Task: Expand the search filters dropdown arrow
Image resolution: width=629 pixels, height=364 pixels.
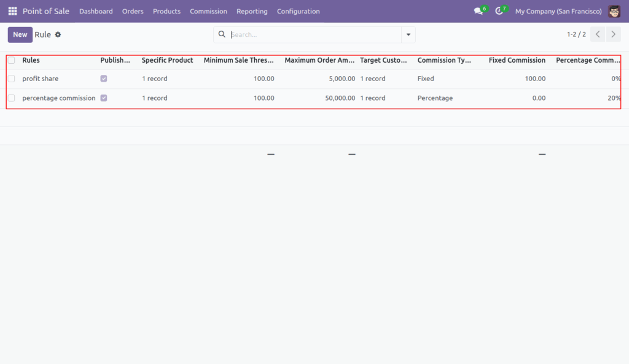Action: (408, 34)
